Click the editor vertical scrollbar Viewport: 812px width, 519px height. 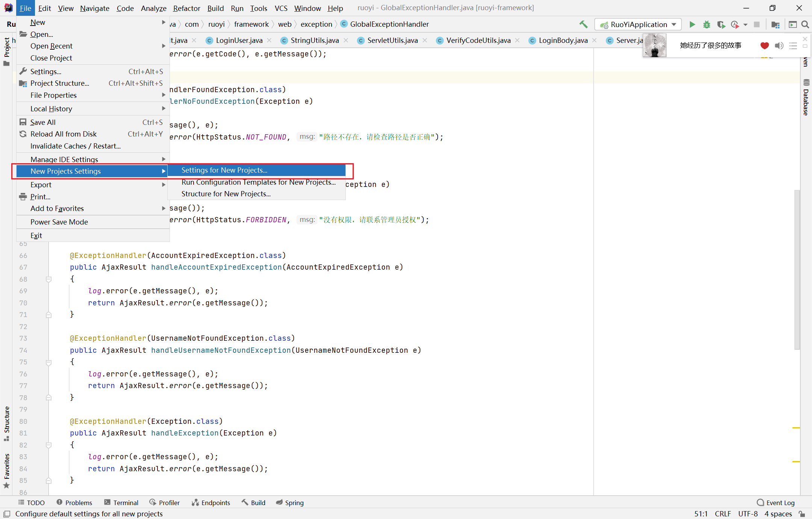(797, 269)
